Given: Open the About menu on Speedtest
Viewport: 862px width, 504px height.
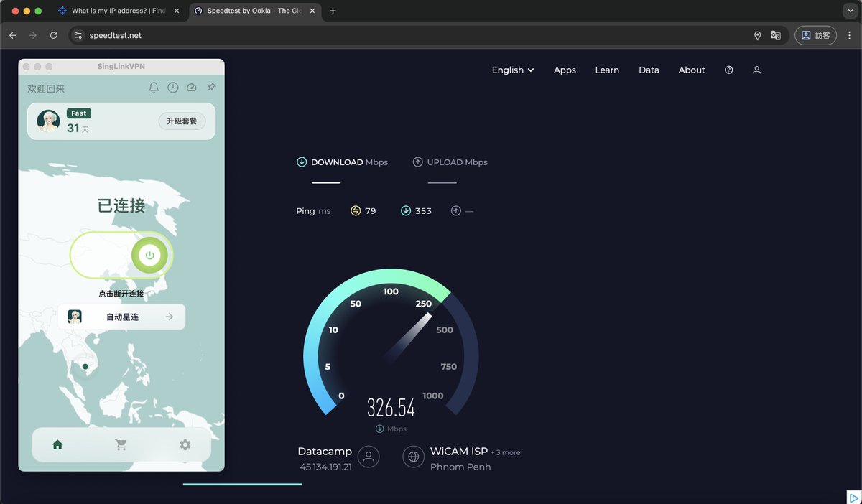Looking at the screenshot, I should [x=692, y=70].
